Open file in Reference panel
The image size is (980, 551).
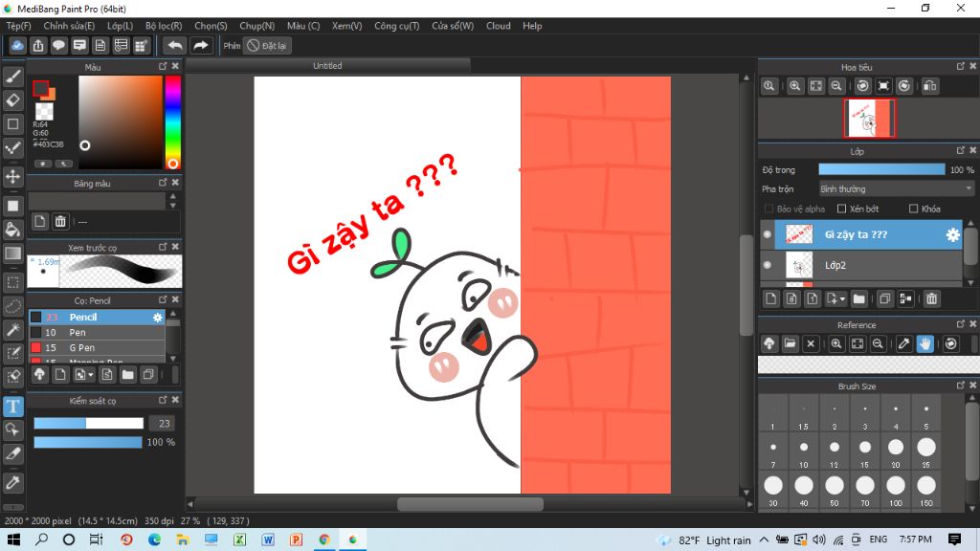[790, 343]
